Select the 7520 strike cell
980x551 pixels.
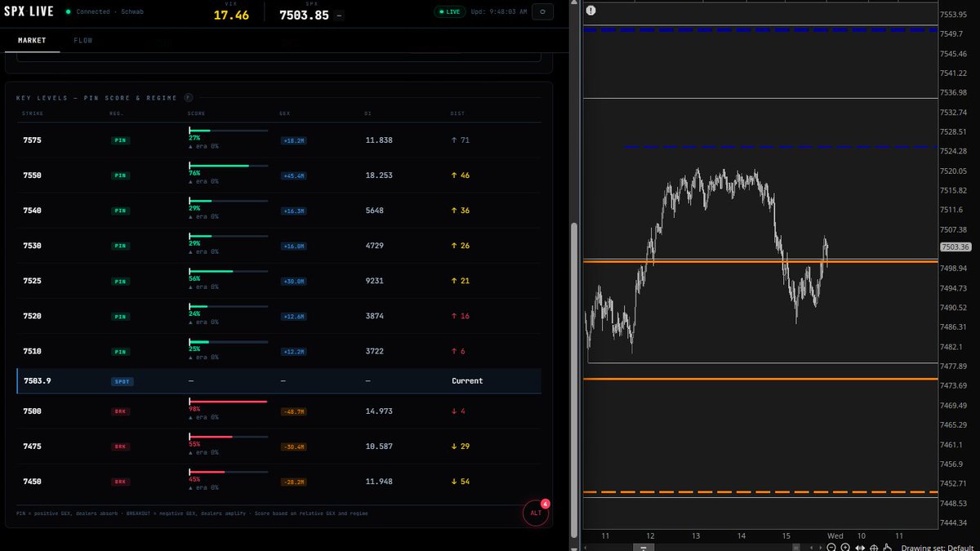coord(33,316)
